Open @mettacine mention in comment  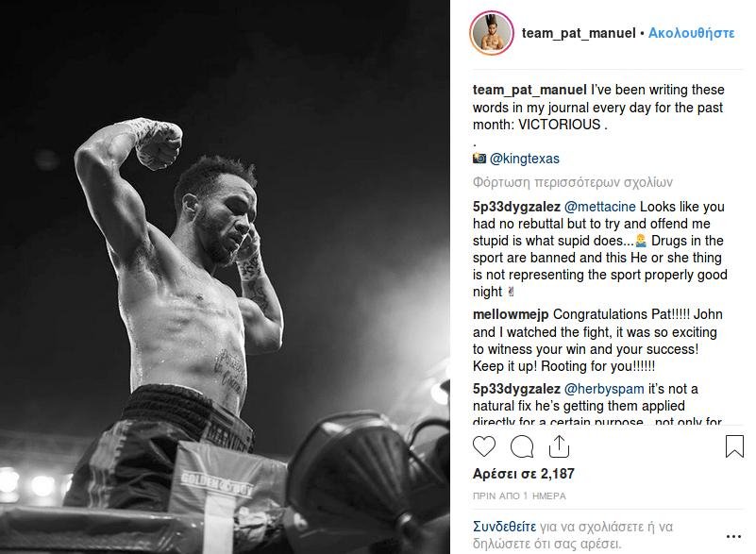(x=599, y=207)
